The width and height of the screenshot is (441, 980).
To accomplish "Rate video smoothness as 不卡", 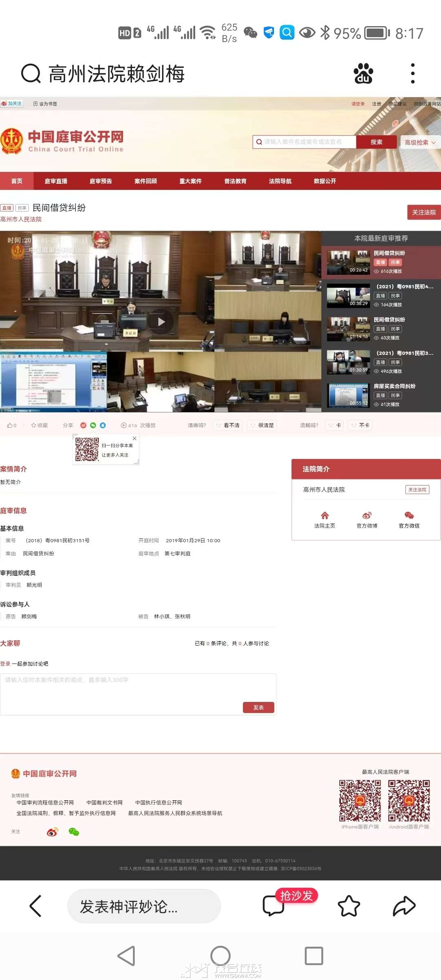I will [360, 425].
